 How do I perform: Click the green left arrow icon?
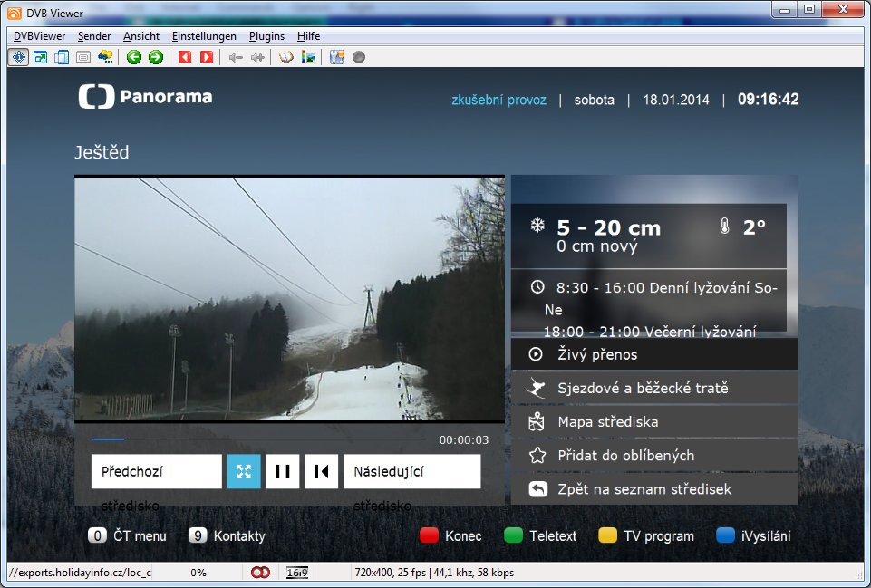pos(134,57)
